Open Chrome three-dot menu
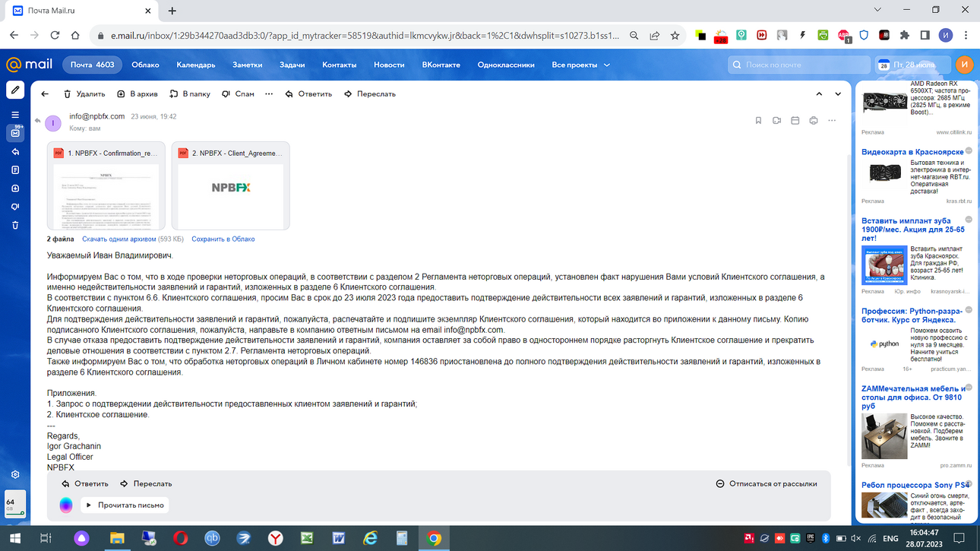Viewport: 980px width, 551px height. click(x=966, y=36)
